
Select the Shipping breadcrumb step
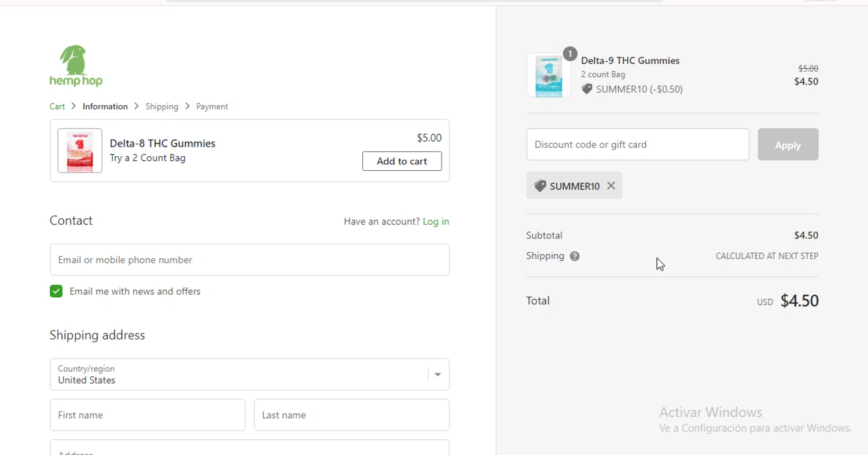162,107
